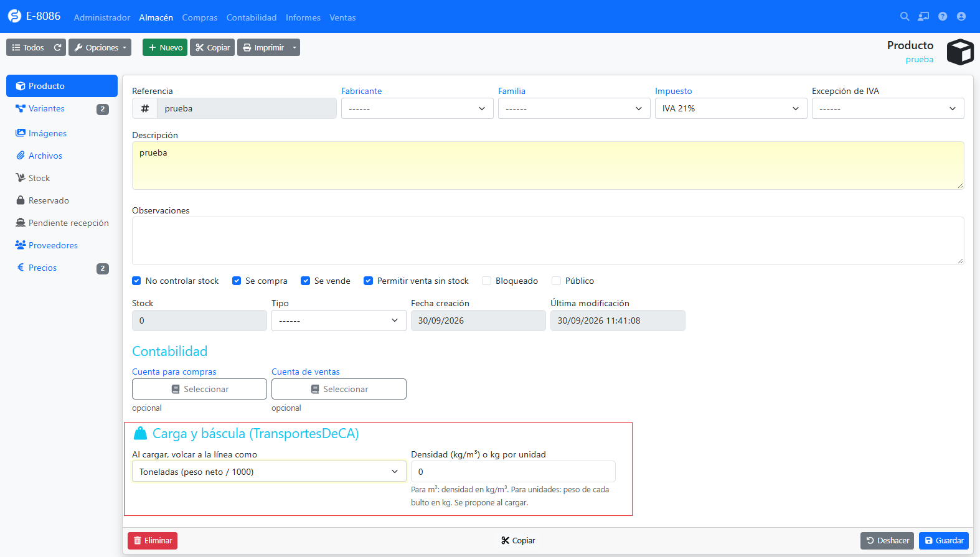Open the help question mark icon
Viewport: 980px width, 557px height.
point(943,17)
